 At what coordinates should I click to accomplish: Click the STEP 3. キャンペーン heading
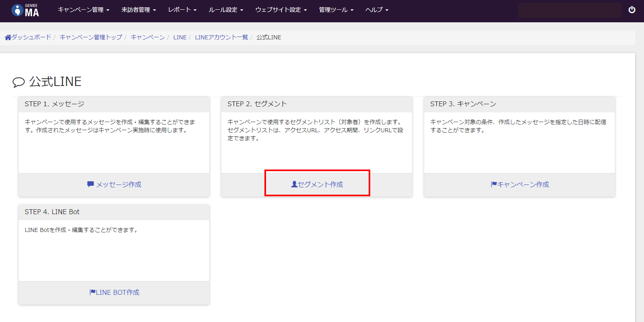coord(463,104)
